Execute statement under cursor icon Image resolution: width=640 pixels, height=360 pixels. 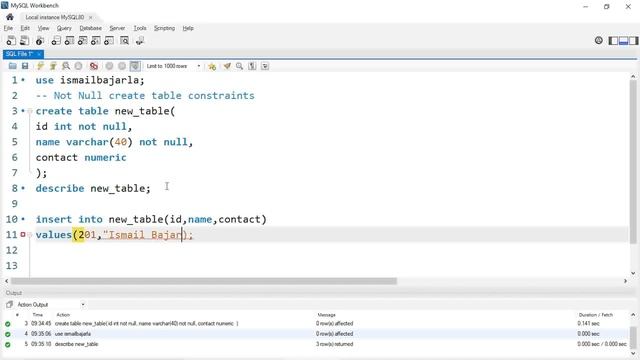[53, 66]
